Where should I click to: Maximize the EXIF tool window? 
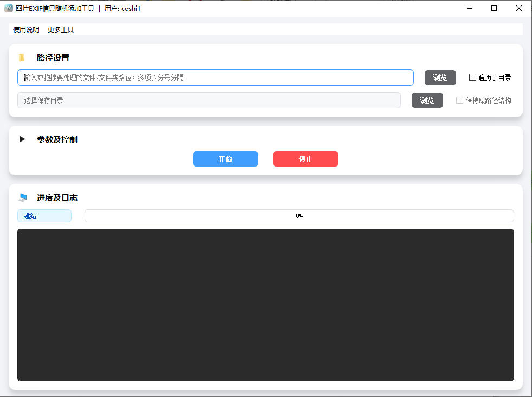pos(494,8)
